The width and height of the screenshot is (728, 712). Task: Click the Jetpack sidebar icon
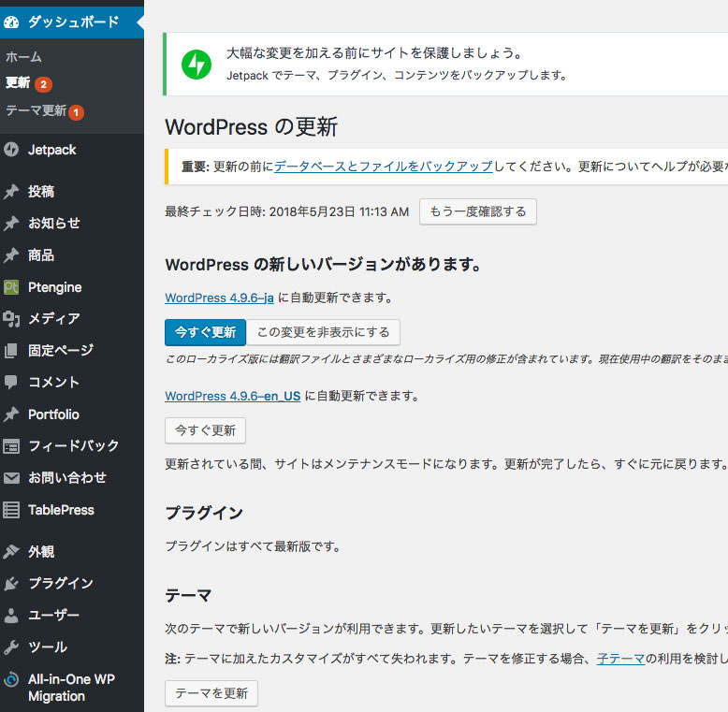click(x=11, y=150)
